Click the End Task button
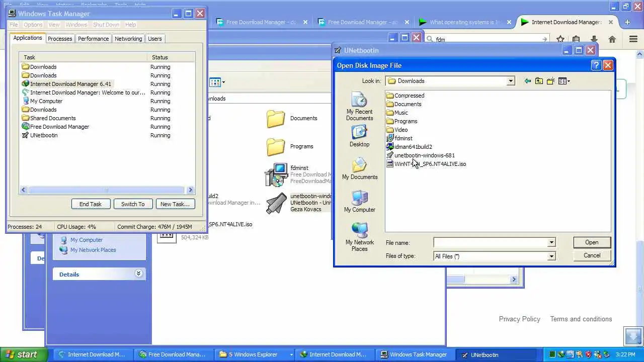The width and height of the screenshot is (644, 362). pyautogui.click(x=91, y=204)
